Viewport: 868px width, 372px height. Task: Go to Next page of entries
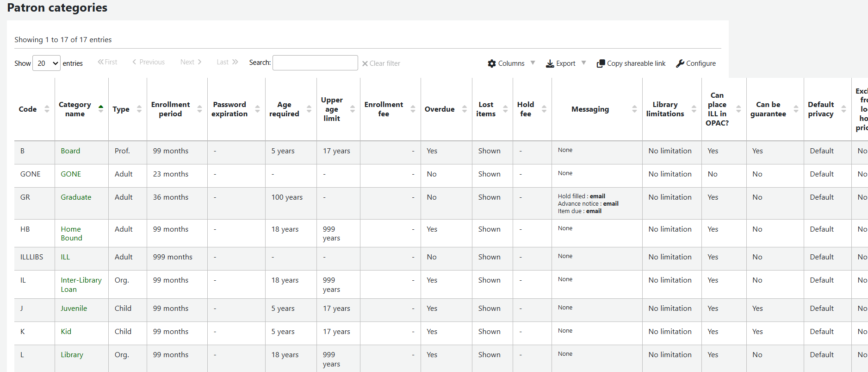pyautogui.click(x=191, y=62)
